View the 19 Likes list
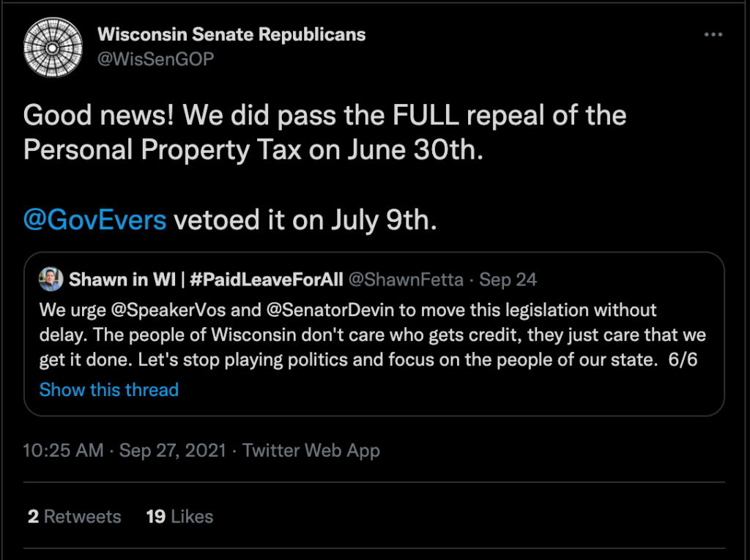Viewport: 750px width, 560px height. point(179,516)
